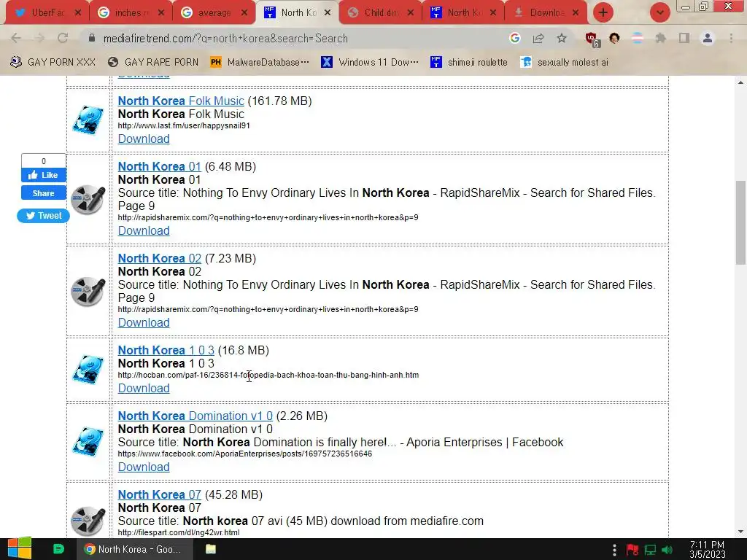
Task: Click Download under North Korea 02
Action: click(144, 322)
